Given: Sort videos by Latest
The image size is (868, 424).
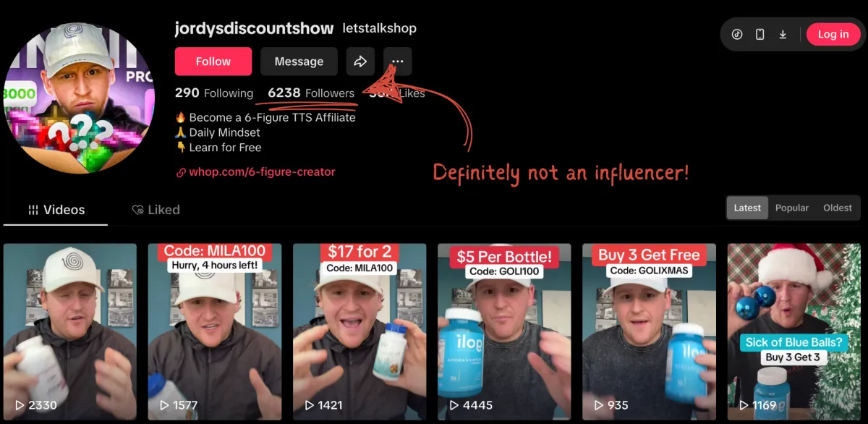Looking at the screenshot, I should click(747, 208).
